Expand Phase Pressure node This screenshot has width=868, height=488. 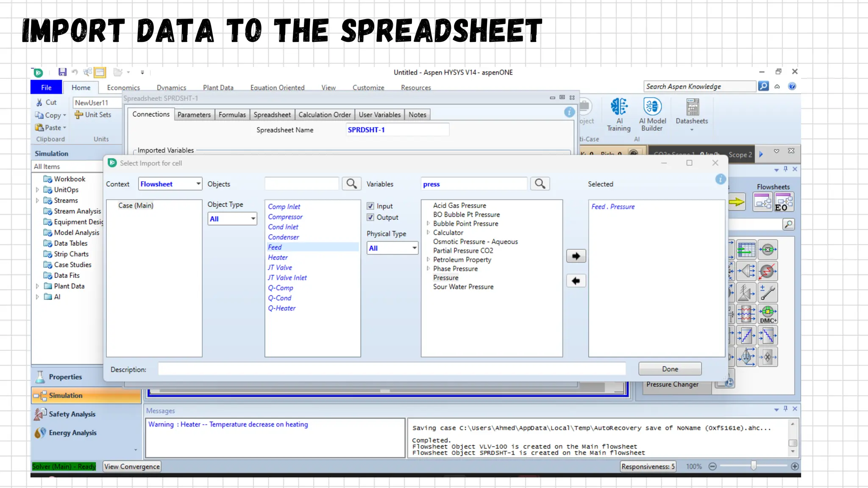point(428,268)
